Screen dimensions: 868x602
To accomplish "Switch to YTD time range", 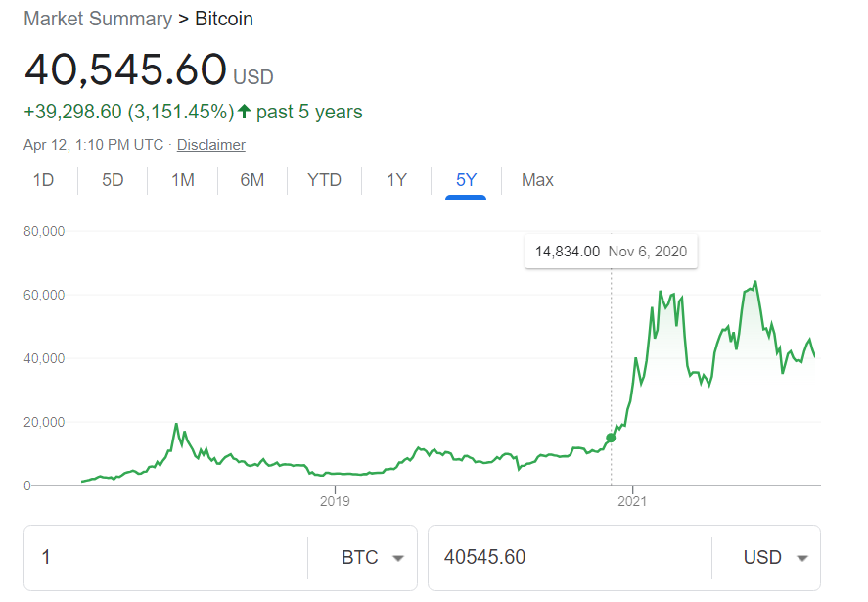I will click(324, 180).
